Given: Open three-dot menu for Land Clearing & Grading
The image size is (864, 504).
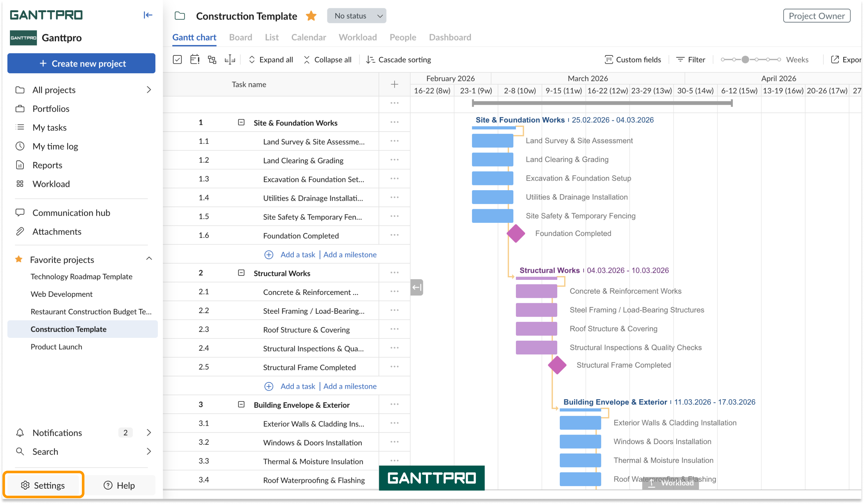Looking at the screenshot, I should (x=394, y=160).
